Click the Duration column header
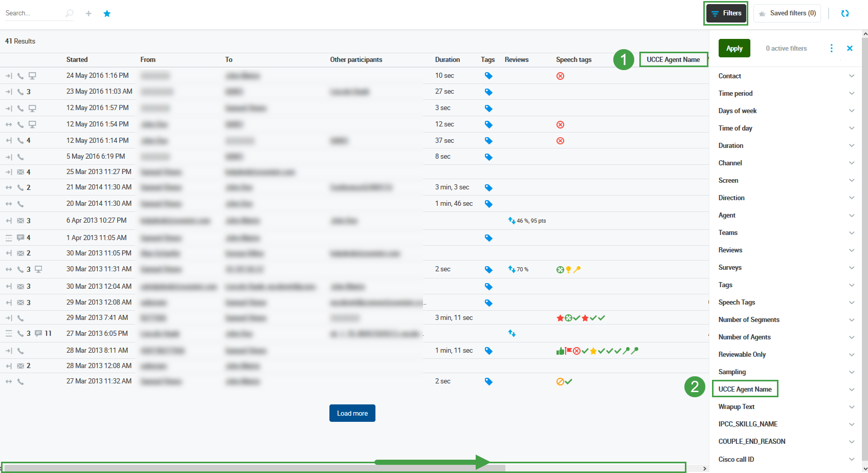Viewport: 868px width, 473px height. tap(447, 59)
